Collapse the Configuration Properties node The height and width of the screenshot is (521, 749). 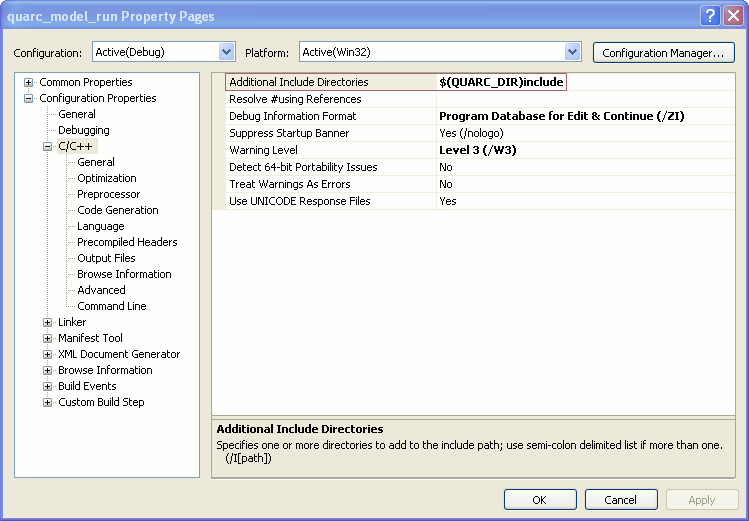(29, 98)
